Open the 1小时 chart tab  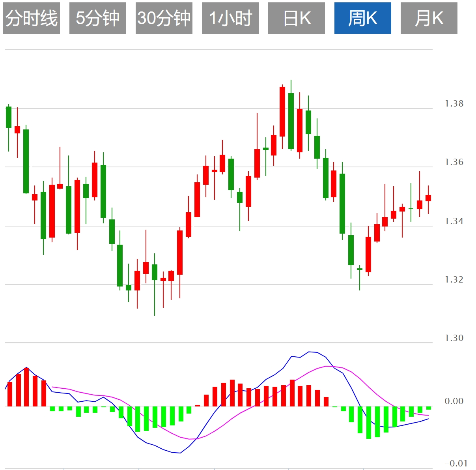coord(230,18)
